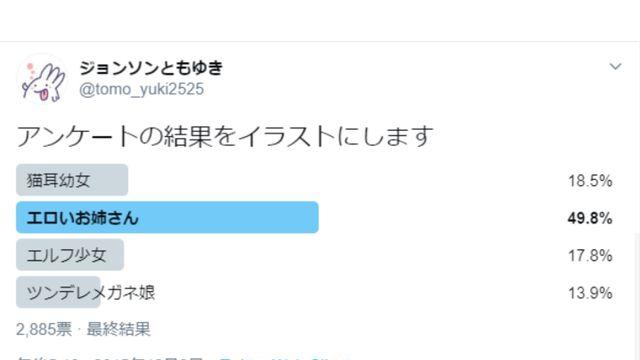This screenshot has height=360, width=640.
Task: Click the blue client source link at bottom
Action: coord(284,358)
